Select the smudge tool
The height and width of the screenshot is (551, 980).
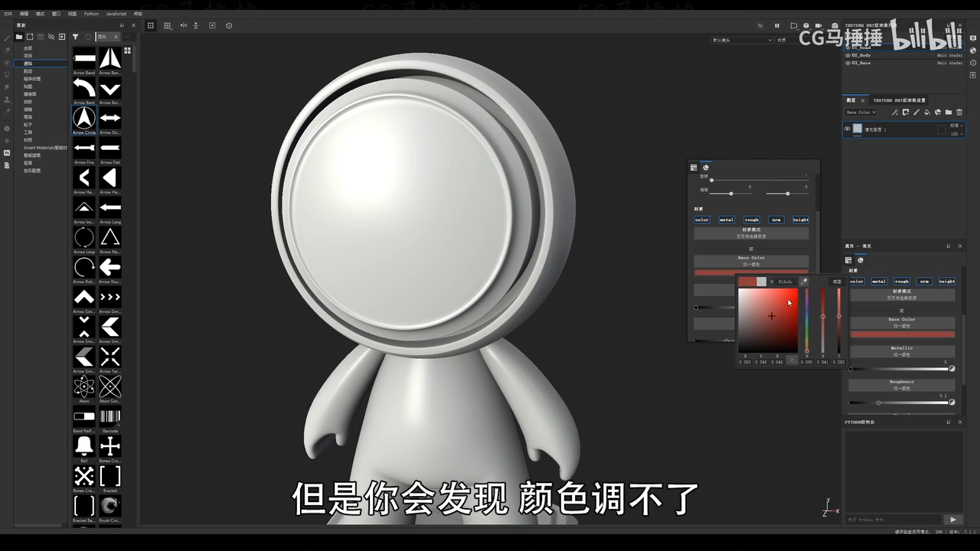point(7,86)
